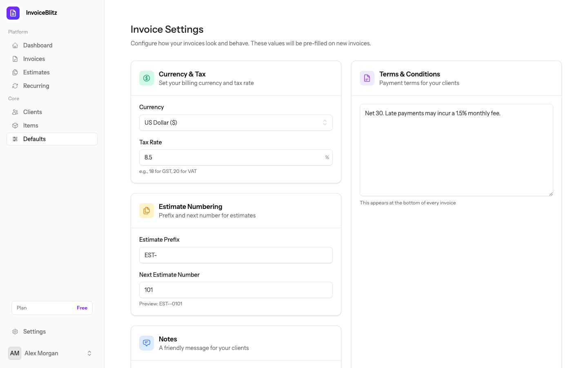Click the Recurring refresh icon
Viewport: 588px width, 368px height.
[15, 85]
